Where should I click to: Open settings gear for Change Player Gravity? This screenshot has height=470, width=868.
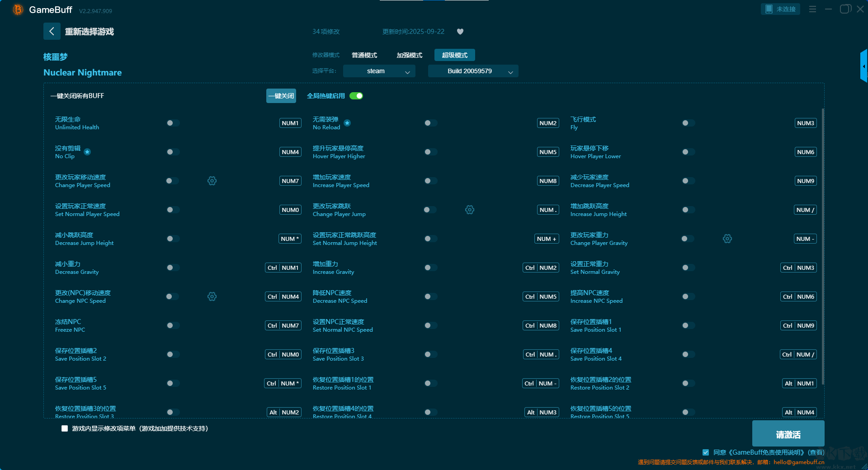click(x=727, y=239)
